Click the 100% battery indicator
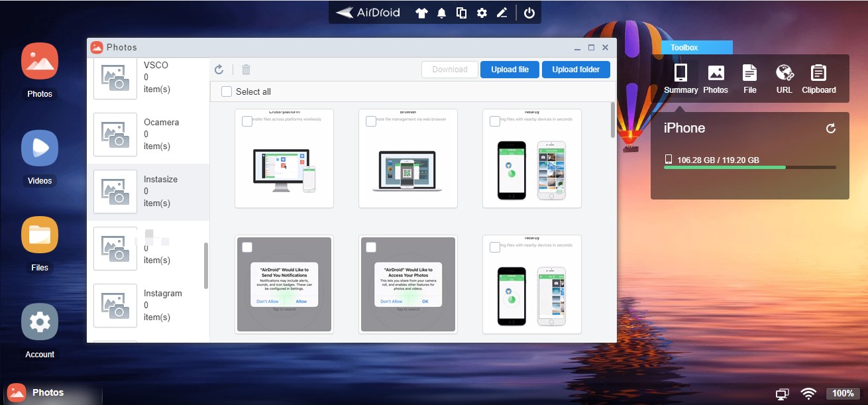The height and width of the screenshot is (405, 868). (x=843, y=394)
